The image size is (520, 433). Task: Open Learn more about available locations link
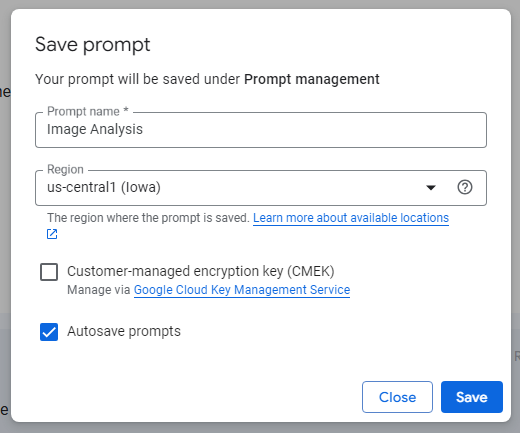pos(351,218)
